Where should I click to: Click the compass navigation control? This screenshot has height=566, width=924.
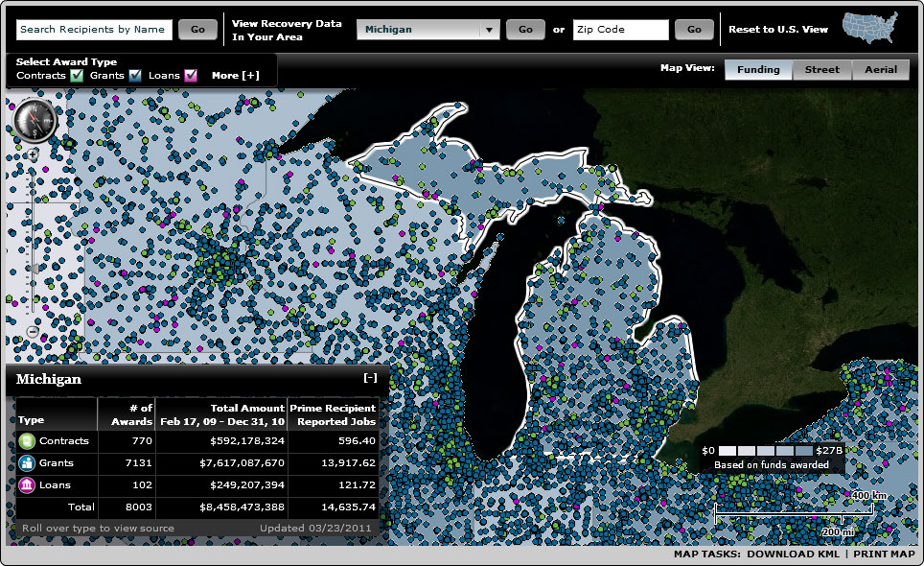(35, 120)
